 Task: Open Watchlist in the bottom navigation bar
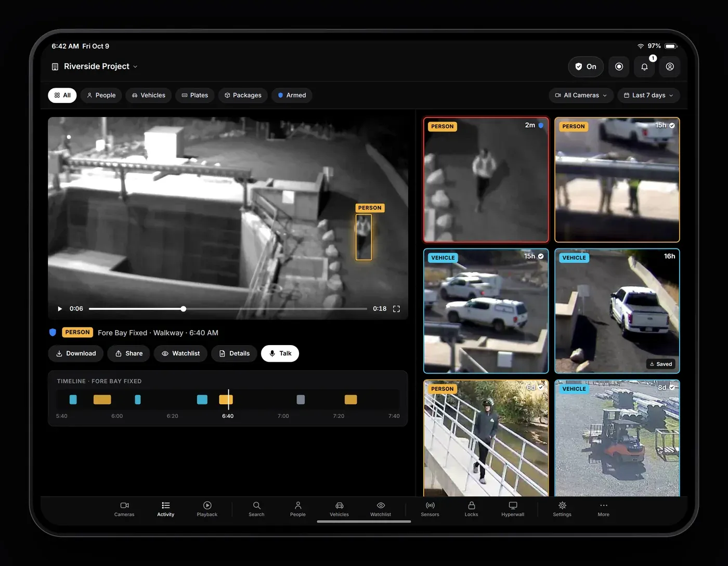click(381, 509)
